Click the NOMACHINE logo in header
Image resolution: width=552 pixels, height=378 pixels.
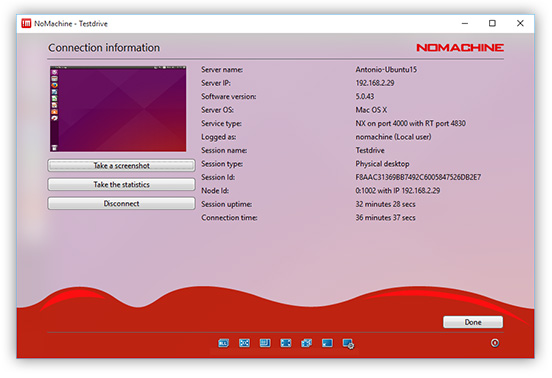click(460, 48)
